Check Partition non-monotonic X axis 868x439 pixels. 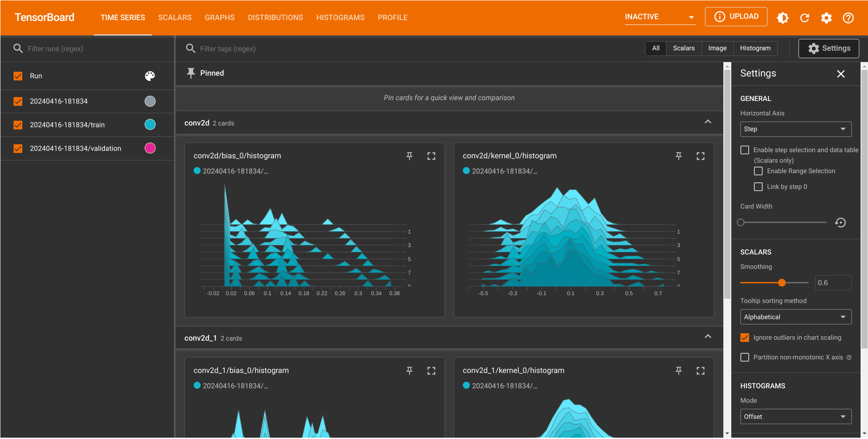click(x=745, y=357)
